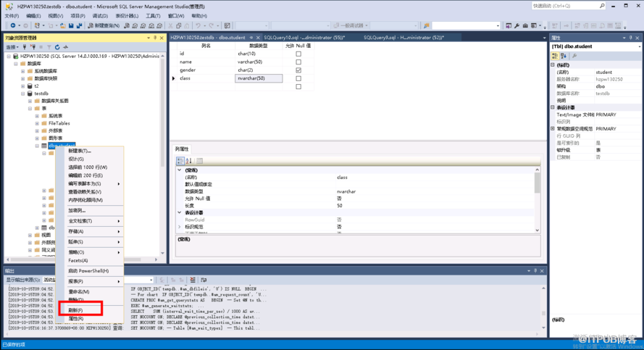
Task: Select 刷新(F) from the context menu
Action: [x=75, y=309]
